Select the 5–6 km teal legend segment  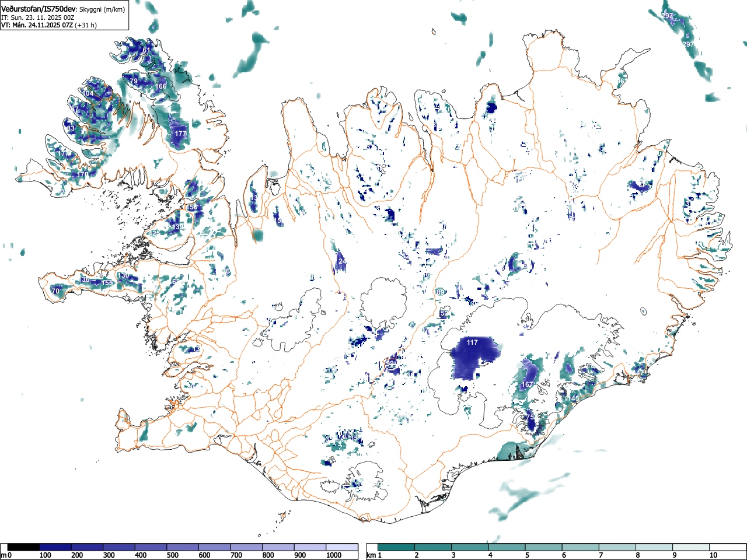click(x=543, y=547)
